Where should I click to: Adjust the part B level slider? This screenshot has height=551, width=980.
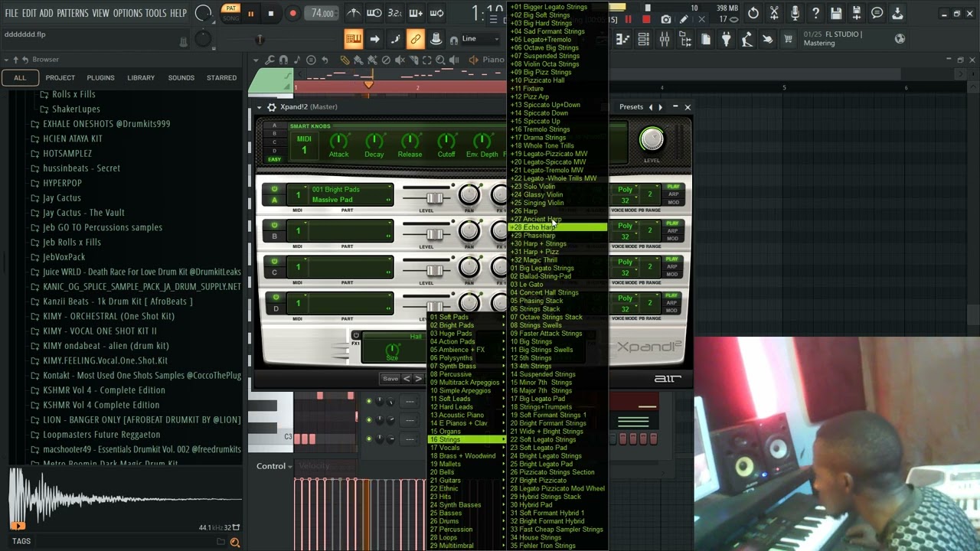click(435, 234)
